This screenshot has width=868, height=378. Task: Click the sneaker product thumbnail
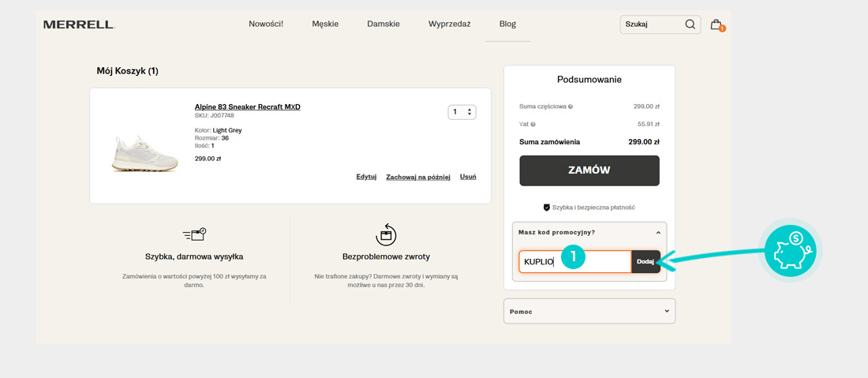point(145,153)
